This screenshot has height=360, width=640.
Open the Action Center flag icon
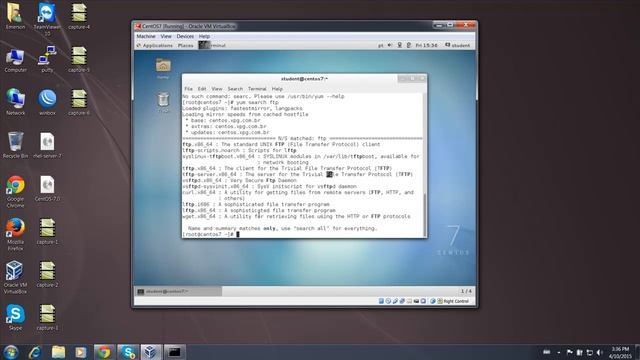click(569, 352)
